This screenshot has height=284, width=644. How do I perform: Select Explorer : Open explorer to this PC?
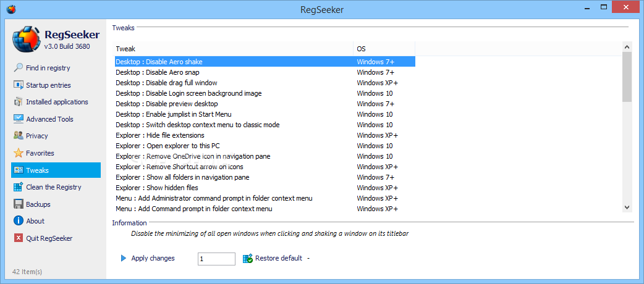pos(265,146)
